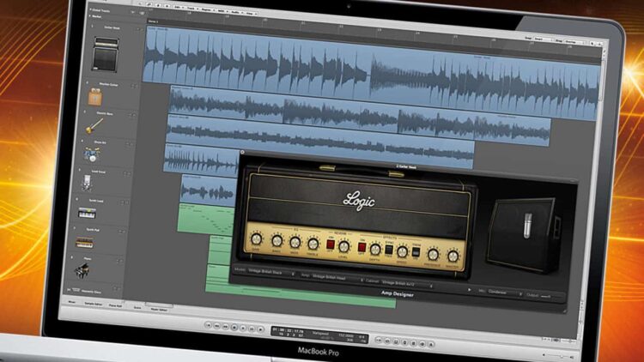Click the orange Rhythm Guitar amp icon
This screenshot has width=644, height=362.
[95, 99]
